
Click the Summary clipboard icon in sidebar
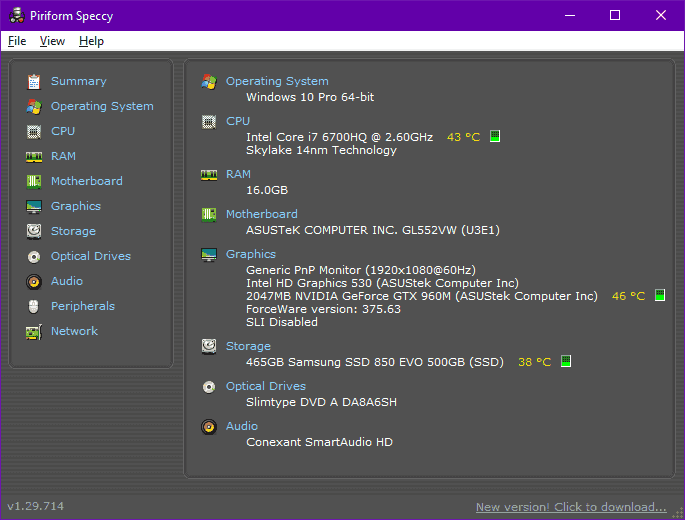coord(34,82)
